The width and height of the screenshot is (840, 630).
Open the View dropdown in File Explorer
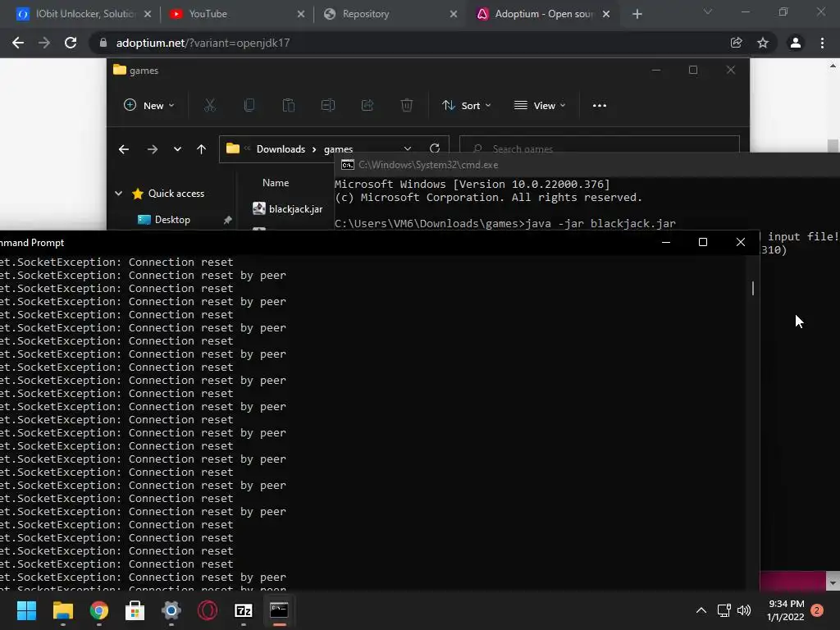[540, 106]
